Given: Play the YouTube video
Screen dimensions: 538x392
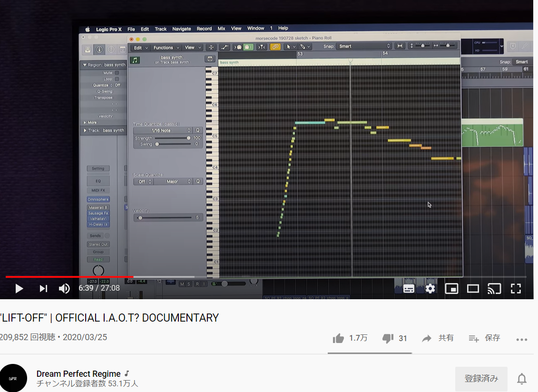Looking at the screenshot, I should point(19,289).
